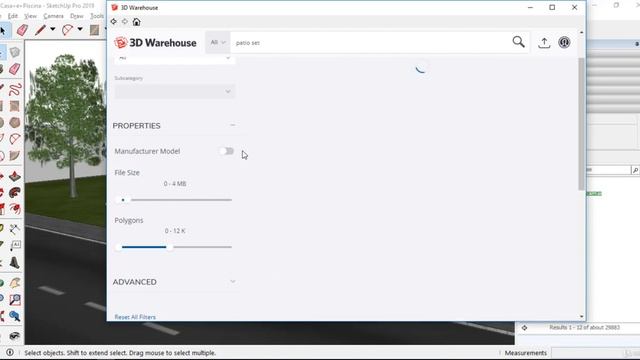Viewport: 640px width, 360px height.
Task: Select the Look Around eye tool
Action: click(15, 336)
